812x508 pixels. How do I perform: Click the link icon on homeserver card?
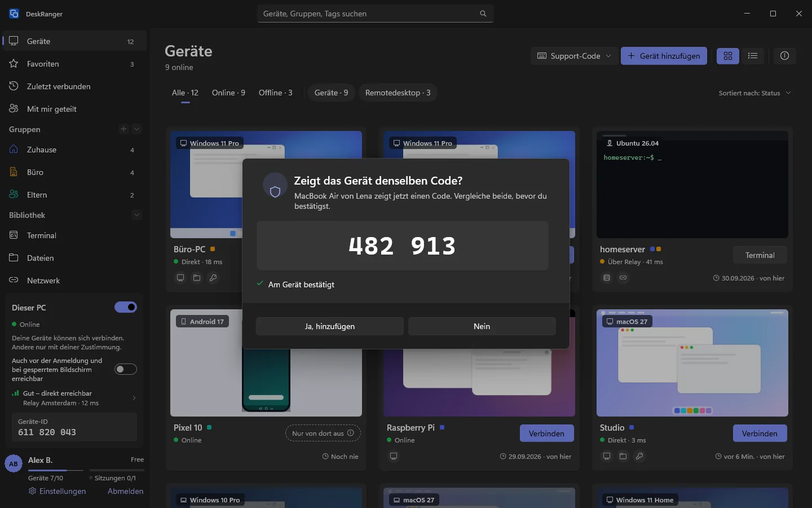coord(623,278)
